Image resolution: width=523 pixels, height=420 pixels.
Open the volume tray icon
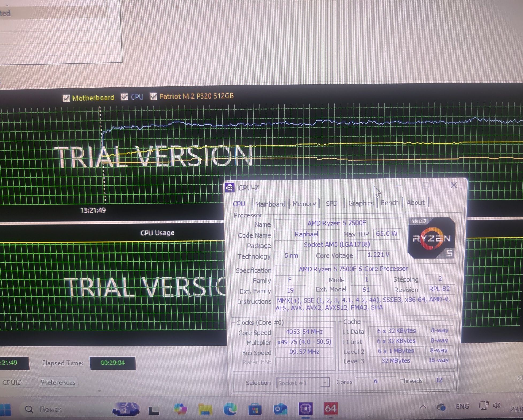[x=497, y=405]
